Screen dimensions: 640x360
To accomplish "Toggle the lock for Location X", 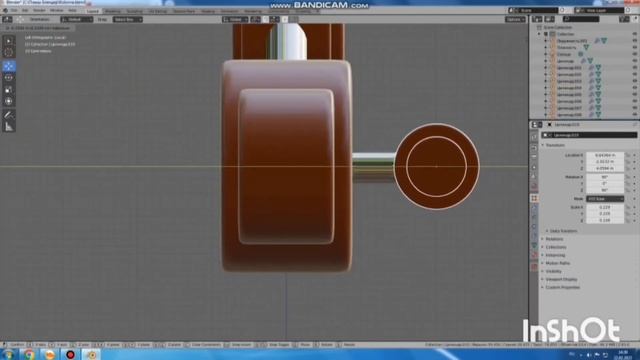I will [x=629, y=156].
